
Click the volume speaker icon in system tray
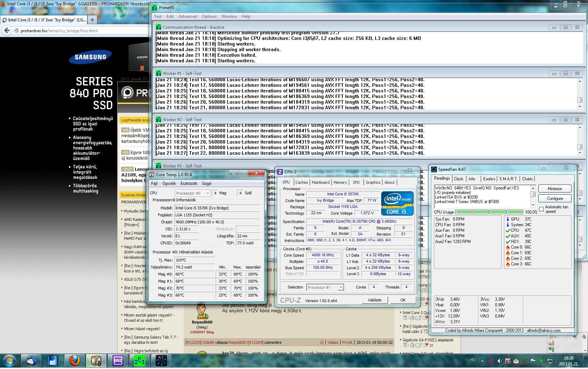tap(499, 361)
